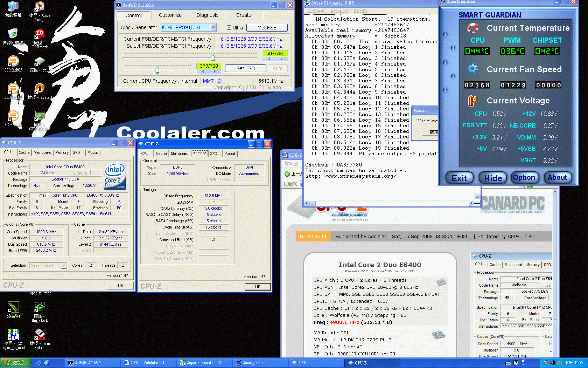The height and width of the screenshot is (368, 588).
Task: Click the Get FSB button
Action: click(267, 28)
